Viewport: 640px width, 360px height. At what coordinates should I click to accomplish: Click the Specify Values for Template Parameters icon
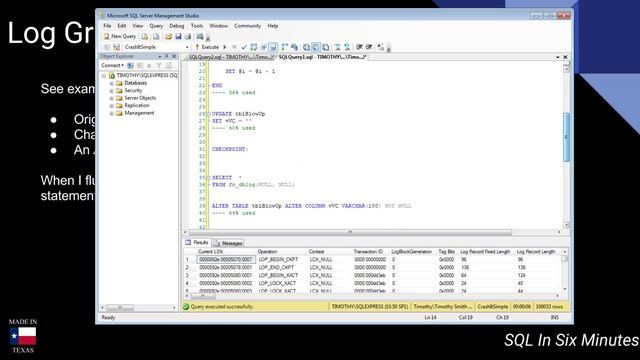coord(380,47)
